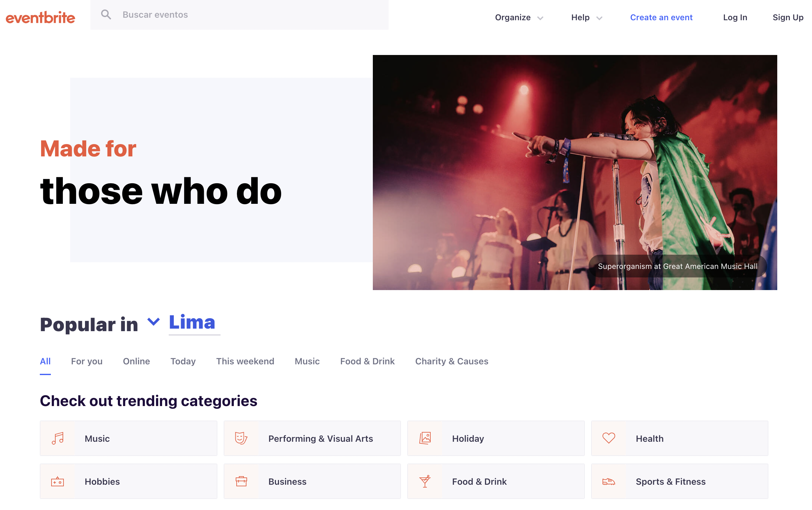Click the Sports & Fitness category icon

(609, 482)
